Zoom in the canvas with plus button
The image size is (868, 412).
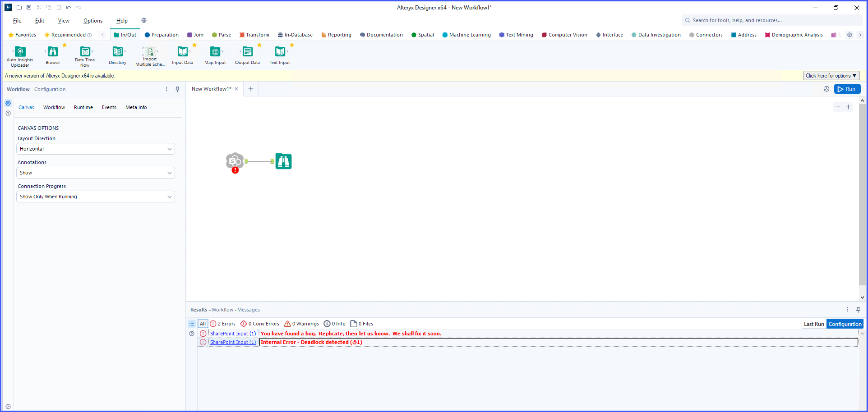tap(848, 107)
